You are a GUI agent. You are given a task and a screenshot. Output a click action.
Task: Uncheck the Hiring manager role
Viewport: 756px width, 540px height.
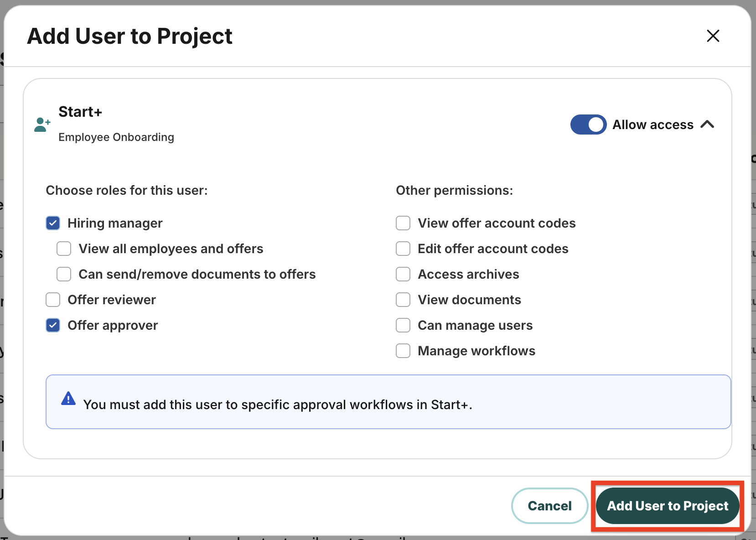[53, 223]
